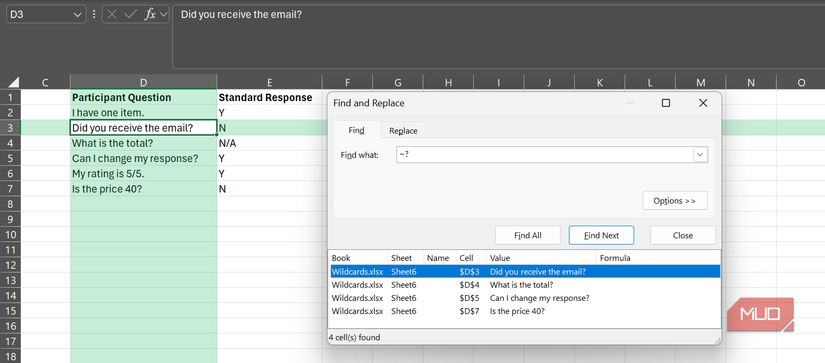Click the Cell column header in results

(x=471, y=258)
